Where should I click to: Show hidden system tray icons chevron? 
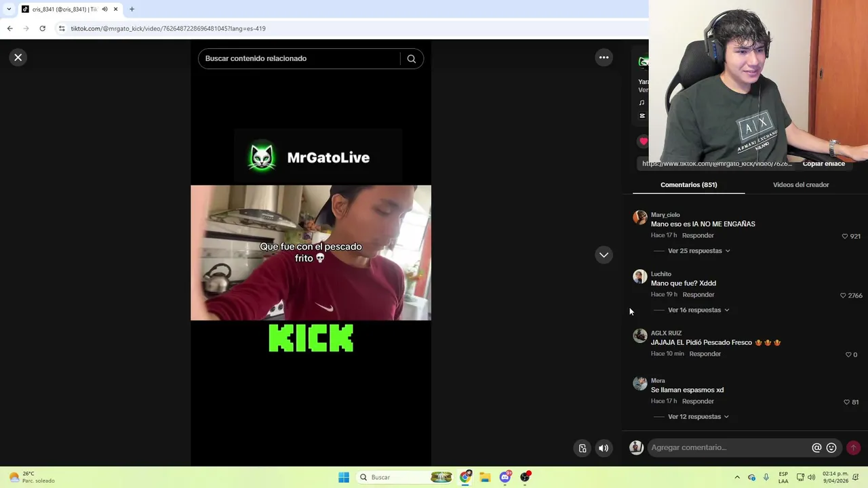pyautogui.click(x=737, y=477)
